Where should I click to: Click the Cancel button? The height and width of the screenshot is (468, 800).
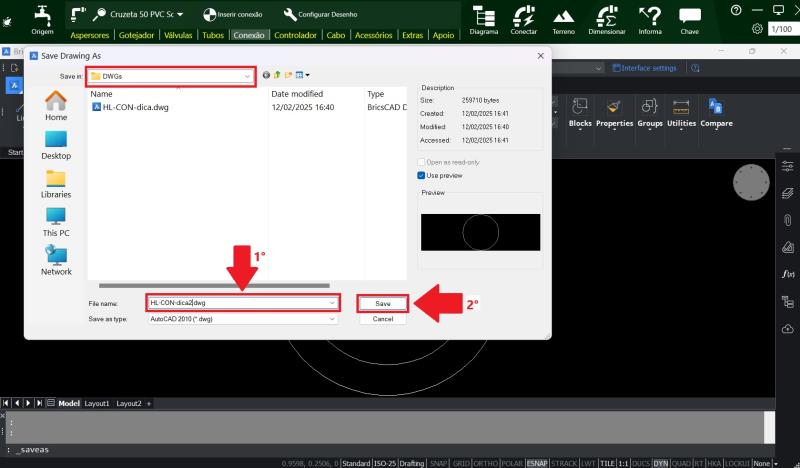(x=382, y=319)
